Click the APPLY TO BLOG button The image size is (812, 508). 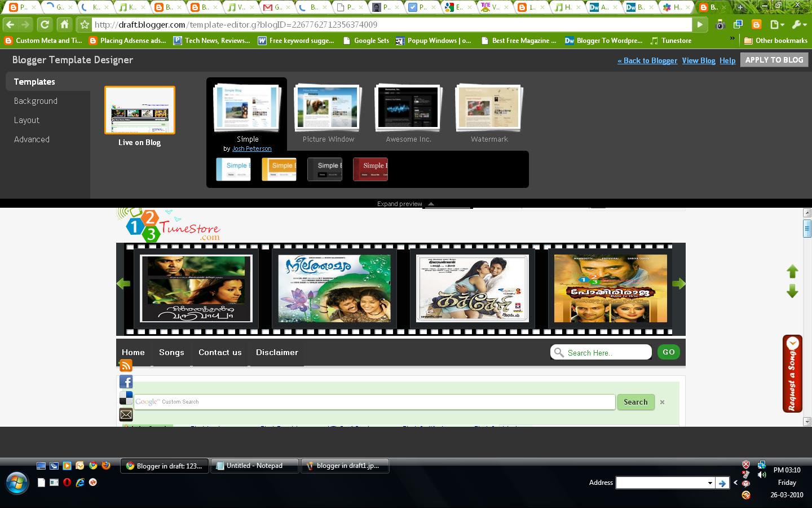774,60
